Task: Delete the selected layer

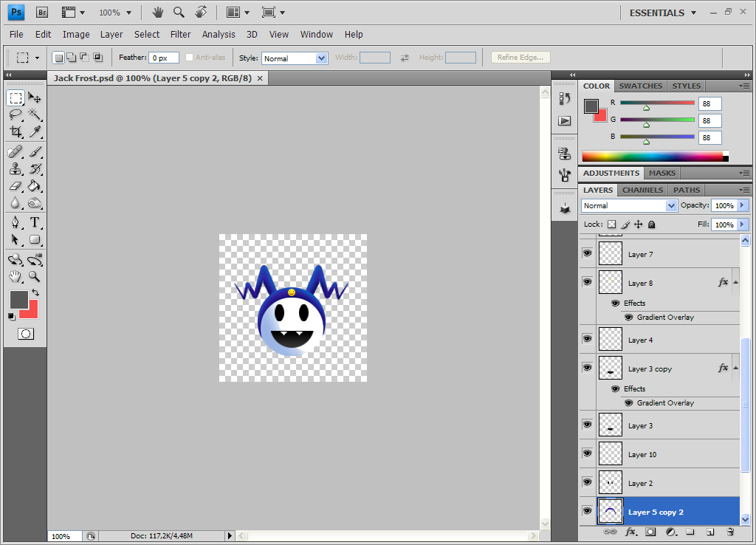Action: (x=730, y=532)
